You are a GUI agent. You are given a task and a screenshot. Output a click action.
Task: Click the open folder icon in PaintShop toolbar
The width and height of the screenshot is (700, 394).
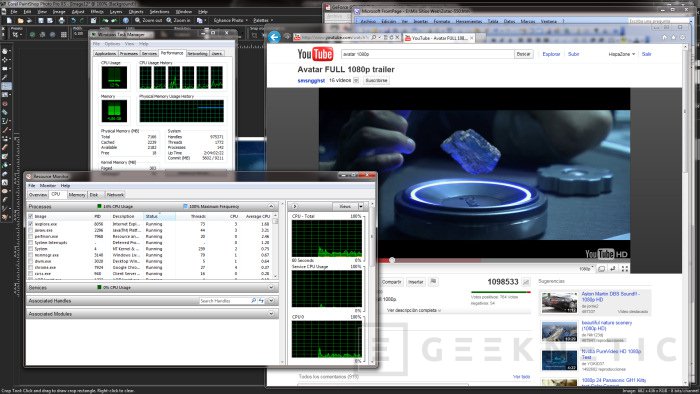point(21,21)
